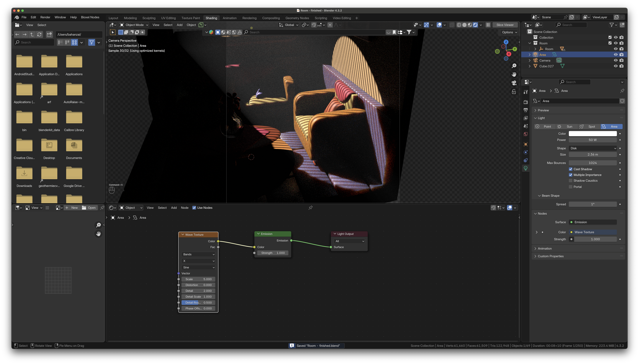Open the Render properties tab
639x364 pixels.
click(x=526, y=102)
